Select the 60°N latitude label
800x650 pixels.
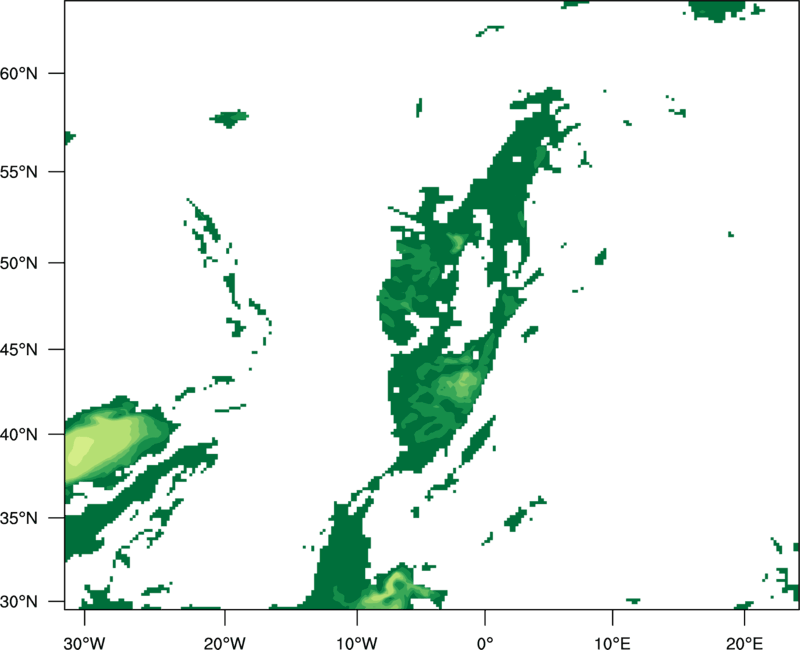[x=19, y=73]
